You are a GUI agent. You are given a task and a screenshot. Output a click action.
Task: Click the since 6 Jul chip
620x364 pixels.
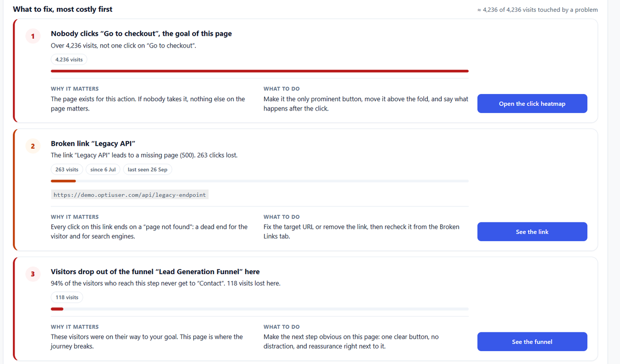pyautogui.click(x=103, y=169)
